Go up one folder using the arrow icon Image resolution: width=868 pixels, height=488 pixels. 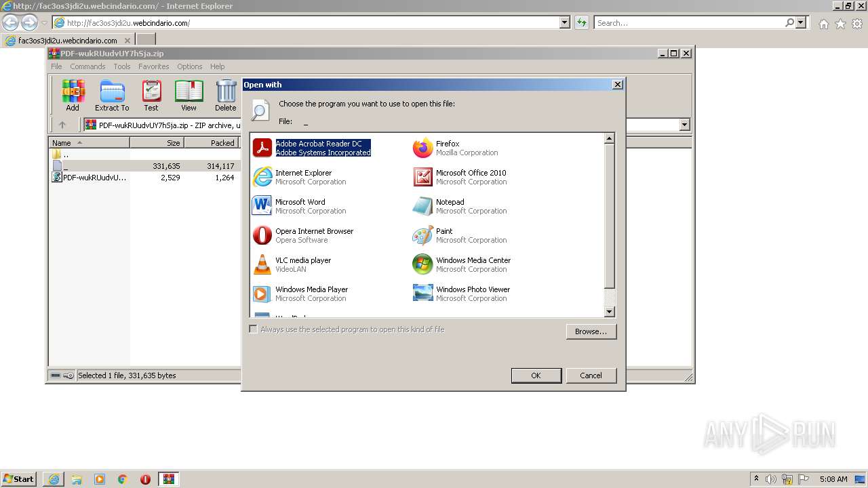tap(62, 125)
